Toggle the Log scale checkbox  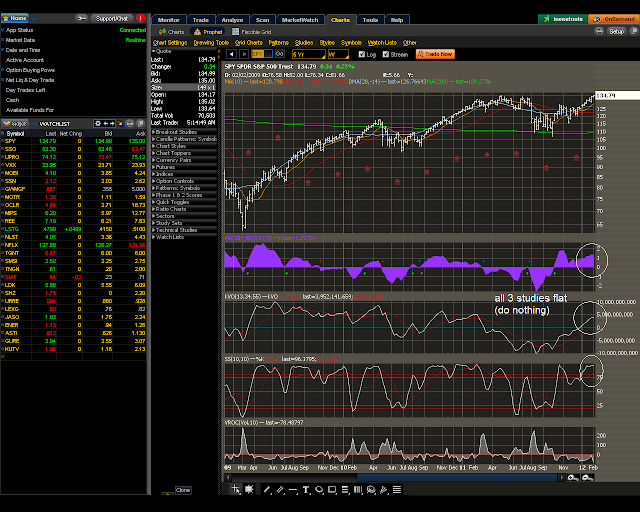pyautogui.click(x=362, y=54)
